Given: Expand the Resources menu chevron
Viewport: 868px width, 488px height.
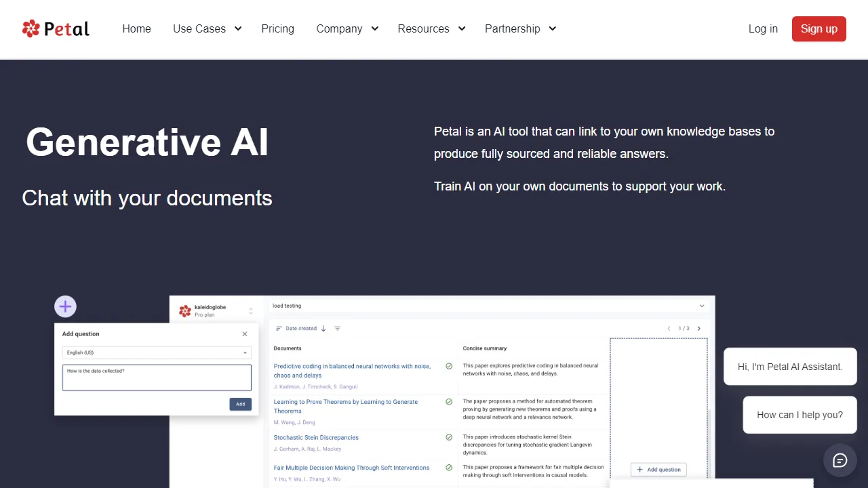Looking at the screenshot, I should click(462, 28).
